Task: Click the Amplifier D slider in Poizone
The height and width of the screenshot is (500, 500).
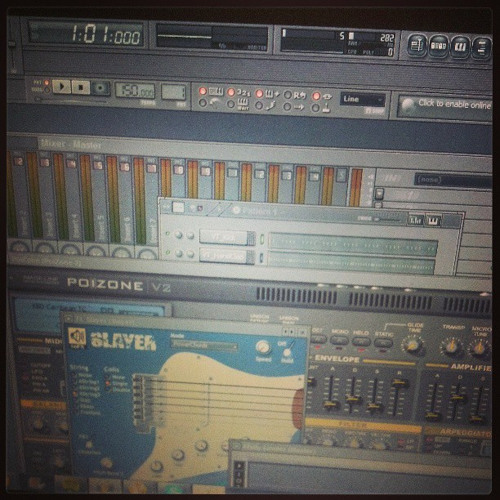Action: [457, 402]
